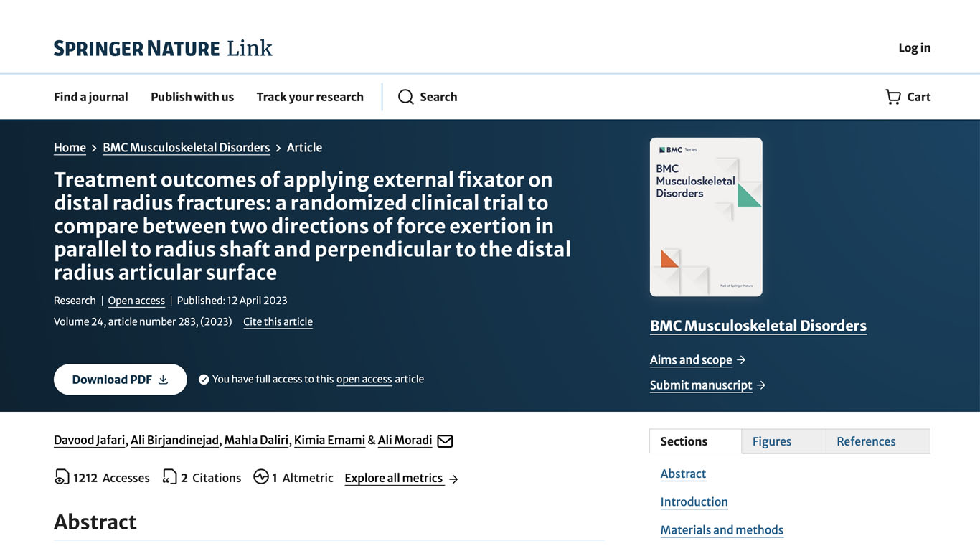
Task: Jump to the Materials and methods section
Action: tap(722, 530)
